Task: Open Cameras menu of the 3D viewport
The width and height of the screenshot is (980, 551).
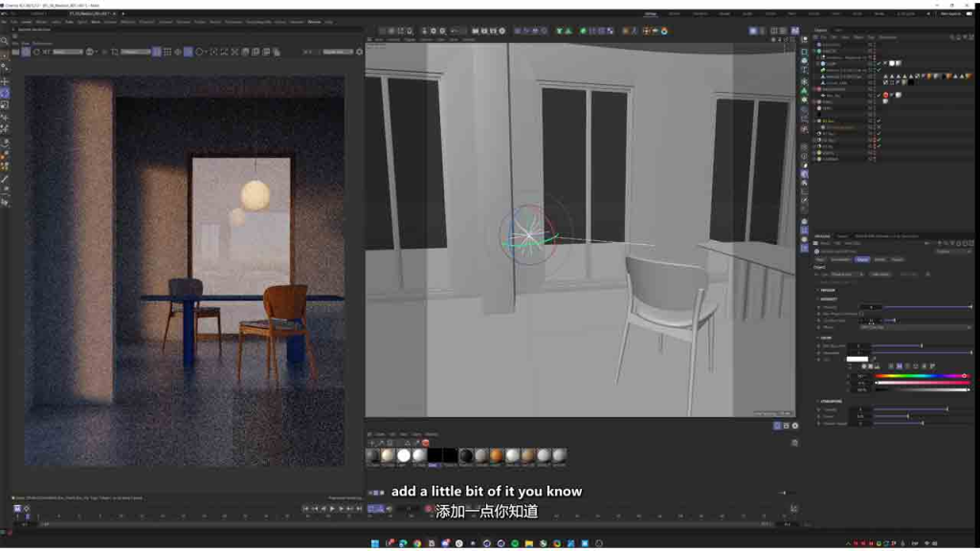Action: [393, 39]
